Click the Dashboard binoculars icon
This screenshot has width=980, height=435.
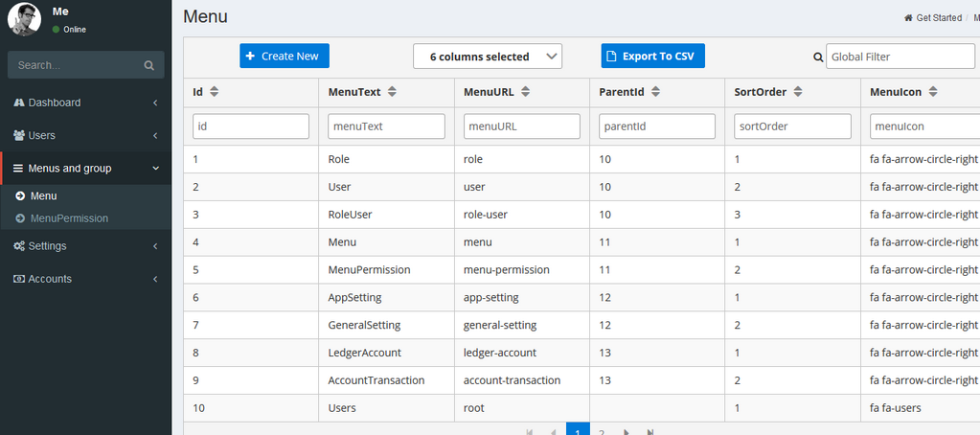[x=19, y=103]
